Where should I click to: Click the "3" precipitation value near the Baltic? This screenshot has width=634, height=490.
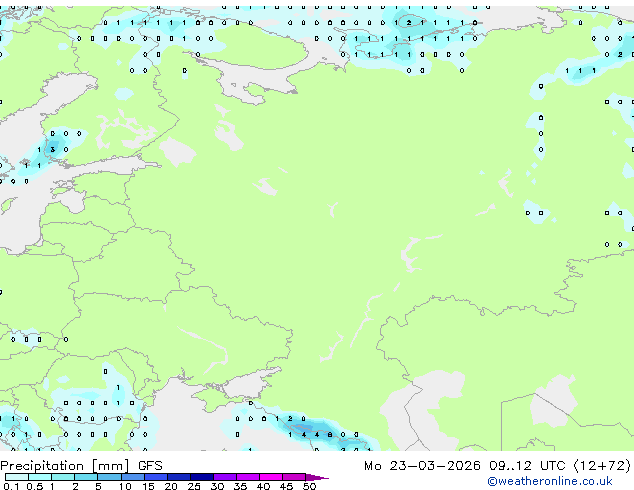coord(53,150)
